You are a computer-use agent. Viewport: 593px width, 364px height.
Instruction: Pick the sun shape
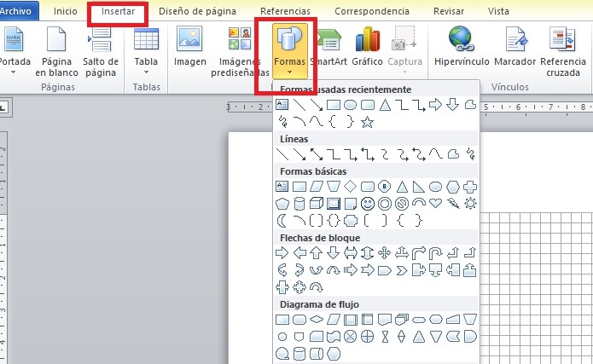[470, 204]
